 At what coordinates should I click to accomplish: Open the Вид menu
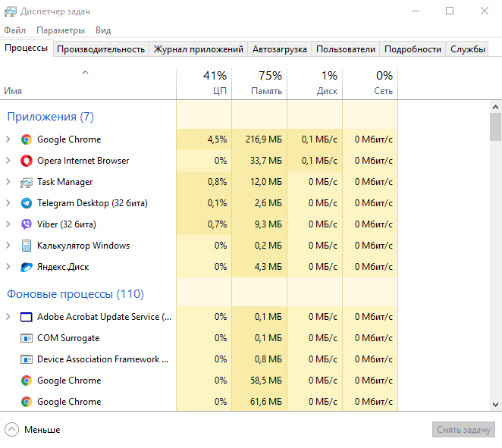pos(103,30)
